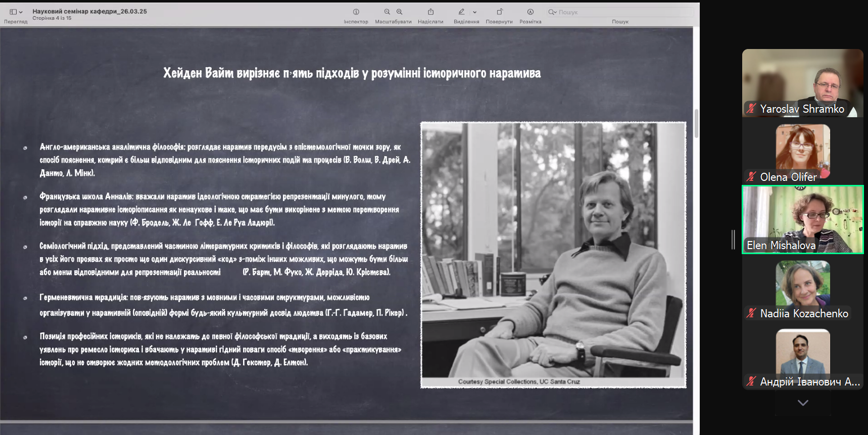Viewport: 868px width, 435px height.
Task: Click the search magnifier options icon
Action: (x=552, y=12)
